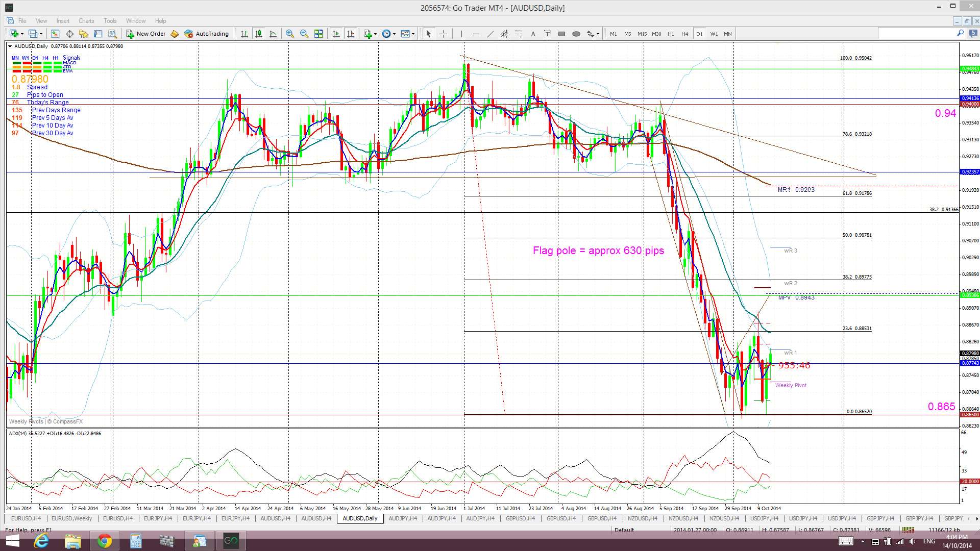The height and width of the screenshot is (551, 980).
Task: Toggle chart Auto Scroll button
Action: [x=336, y=34]
